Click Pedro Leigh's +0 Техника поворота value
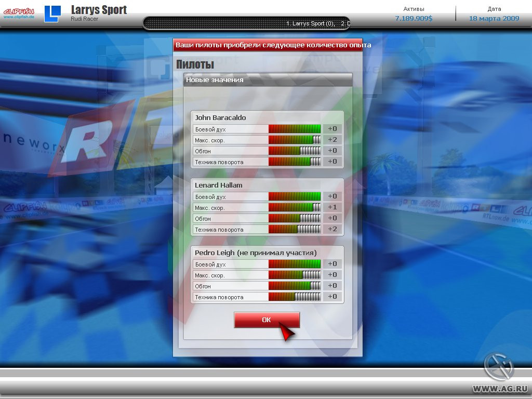This screenshot has width=532, height=399. click(x=332, y=296)
